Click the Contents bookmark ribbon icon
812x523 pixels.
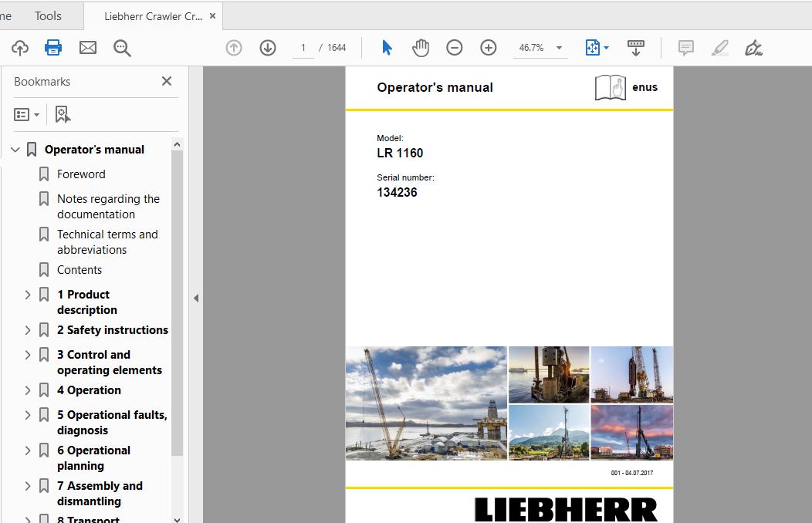pyautogui.click(x=44, y=269)
